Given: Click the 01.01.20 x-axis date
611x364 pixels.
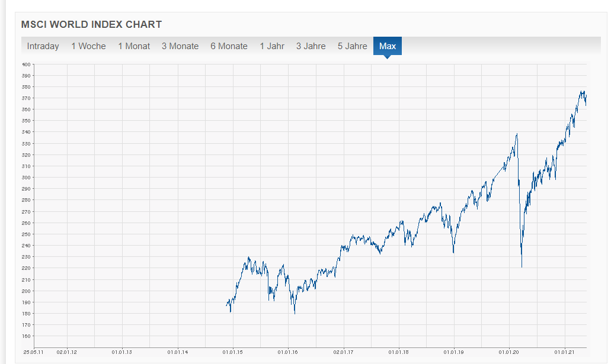Looking at the screenshot, I should [509, 352].
